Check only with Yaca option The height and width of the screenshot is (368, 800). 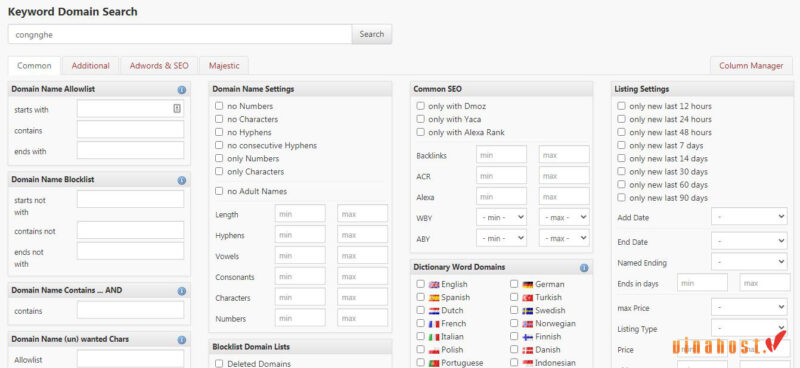[x=420, y=119]
